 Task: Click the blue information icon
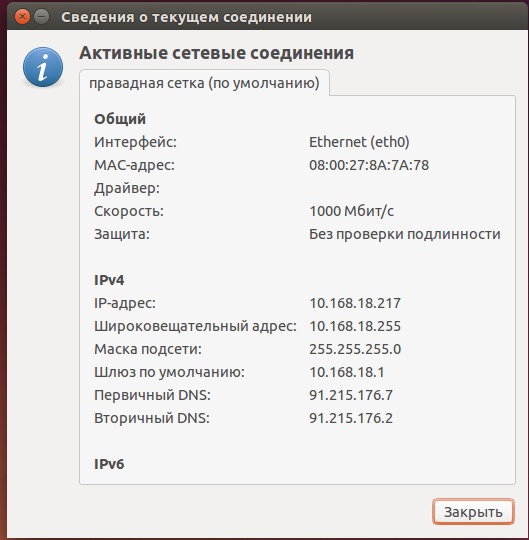click(x=43, y=67)
